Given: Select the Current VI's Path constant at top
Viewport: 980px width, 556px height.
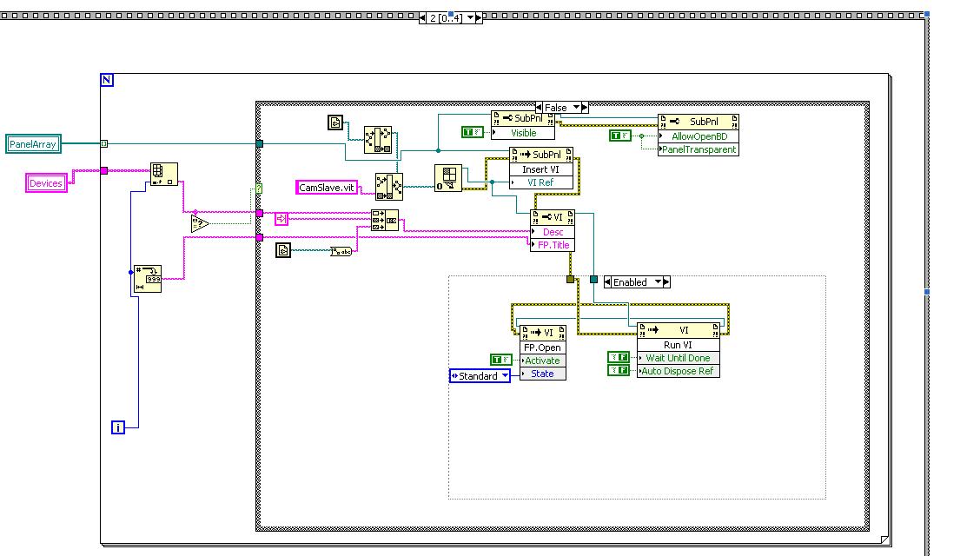Looking at the screenshot, I should pos(335,122).
